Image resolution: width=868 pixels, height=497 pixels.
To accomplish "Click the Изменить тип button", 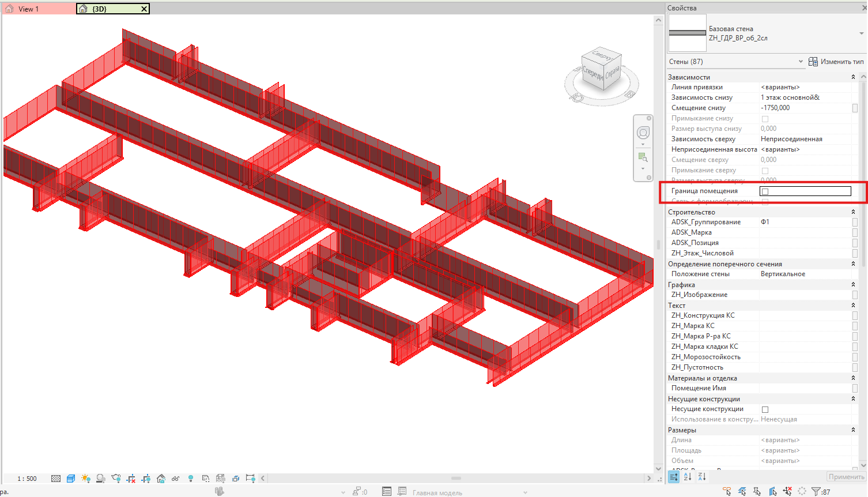I will [836, 62].
